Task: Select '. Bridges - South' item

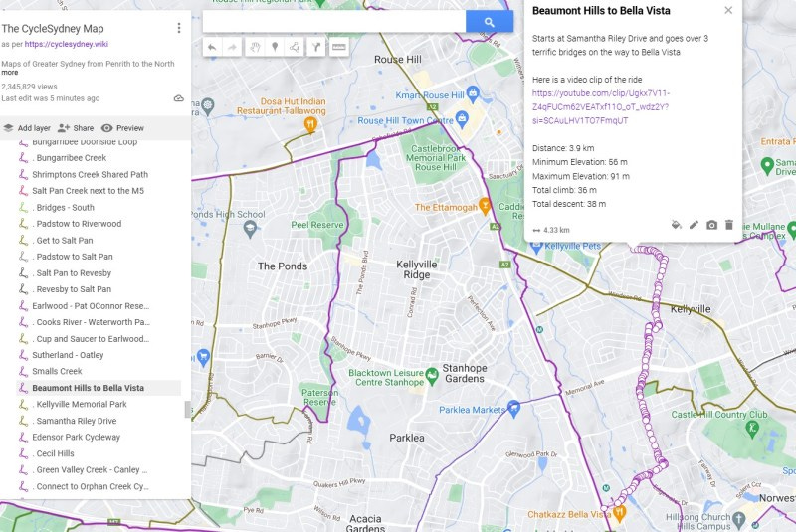Action: tap(99, 208)
